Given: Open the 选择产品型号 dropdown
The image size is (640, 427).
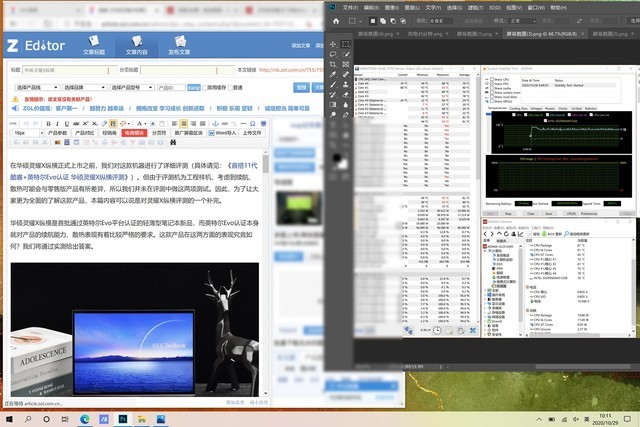Looking at the screenshot, I should tap(132, 87).
